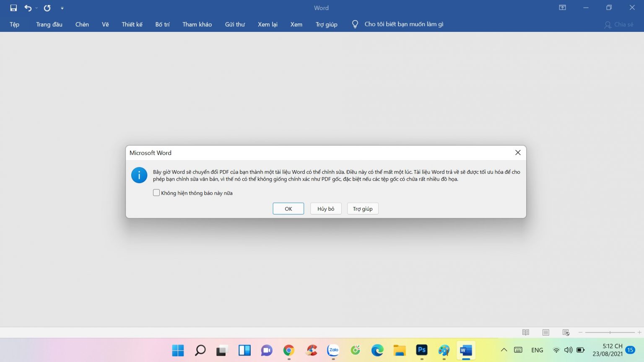Select Print Layout view icon
The image size is (644, 362).
545,332
